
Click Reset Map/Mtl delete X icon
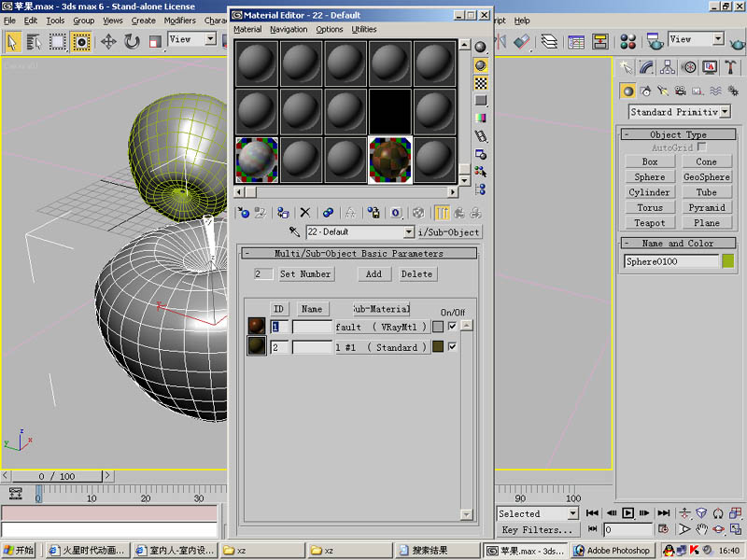point(304,213)
